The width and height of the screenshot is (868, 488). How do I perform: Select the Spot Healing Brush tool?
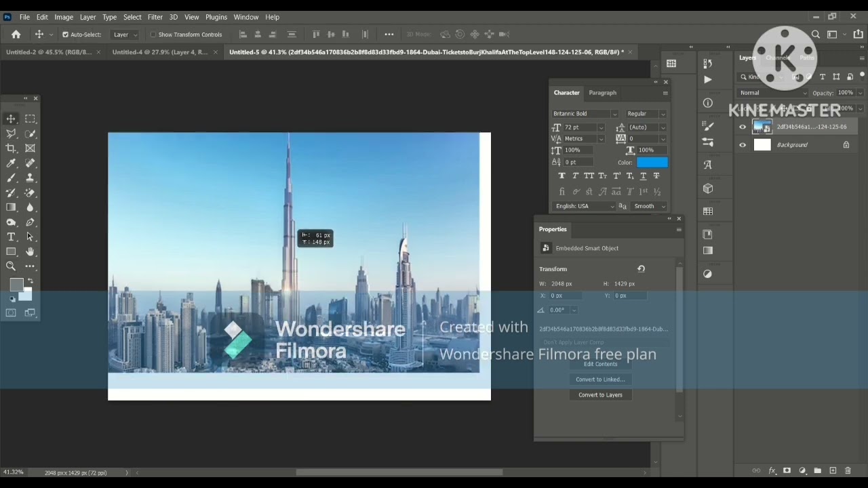tap(30, 163)
